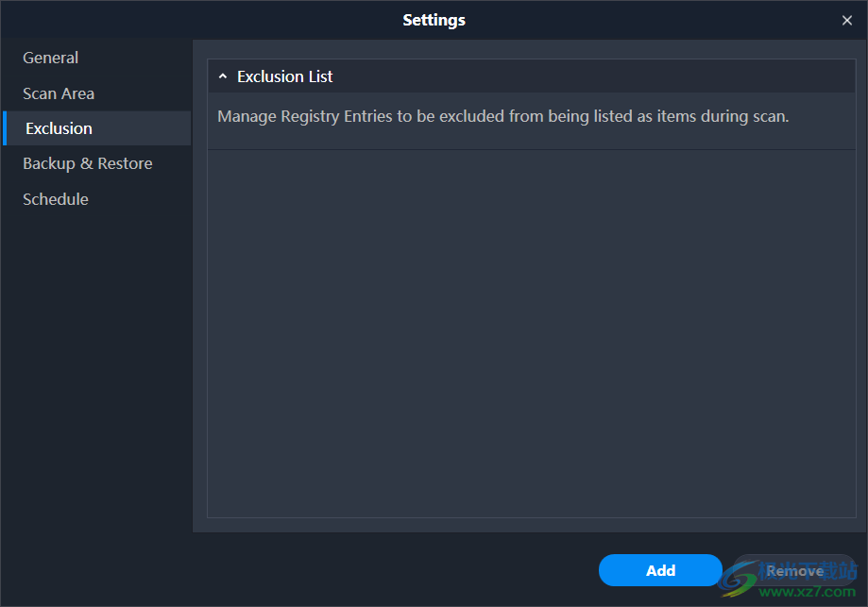Switch to the Scan Area tab

59,93
